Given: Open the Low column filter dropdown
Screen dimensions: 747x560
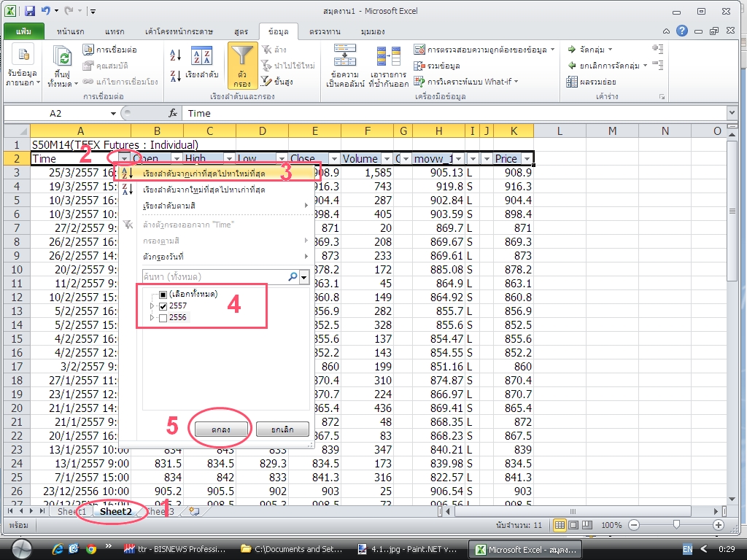Looking at the screenshot, I should (x=282, y=158).
